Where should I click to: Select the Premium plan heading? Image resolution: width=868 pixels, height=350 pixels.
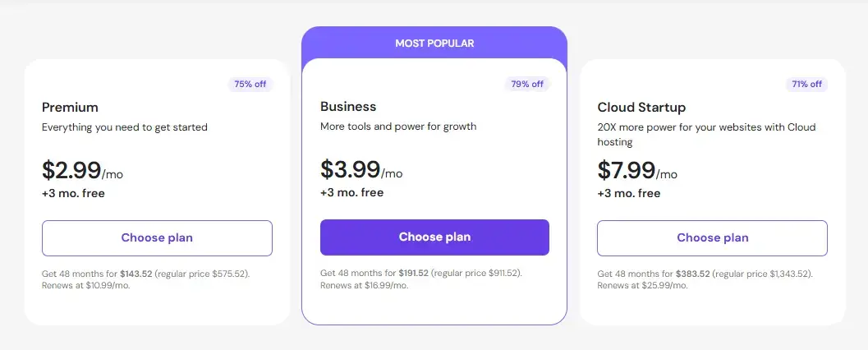click(x=70, y=107)
